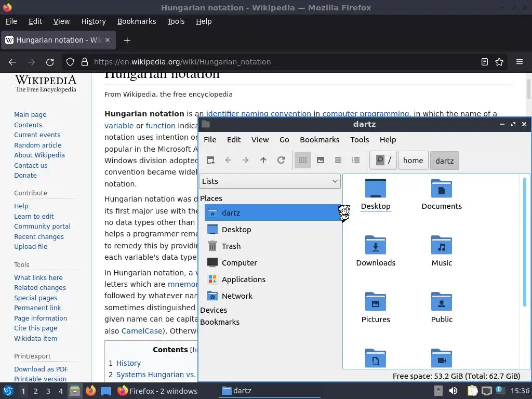This screenshot has height=399, width=532.
Task: Reload folder in the file manager
Action: click(281, 160)
